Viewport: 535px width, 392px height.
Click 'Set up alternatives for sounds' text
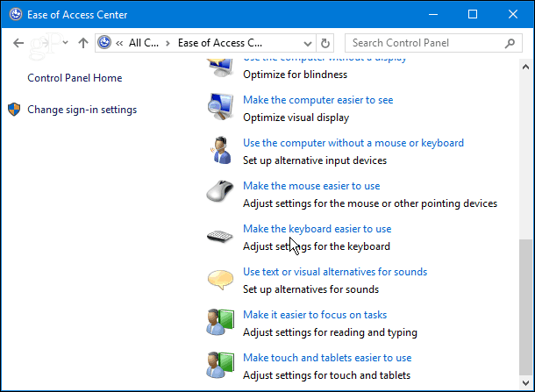click(x=310, y=289)
